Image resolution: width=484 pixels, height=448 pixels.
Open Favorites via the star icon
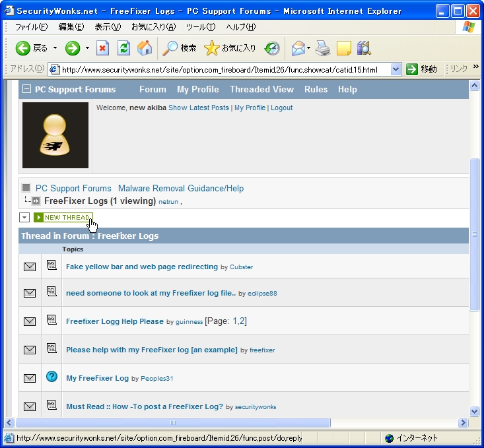coord(211,48)
